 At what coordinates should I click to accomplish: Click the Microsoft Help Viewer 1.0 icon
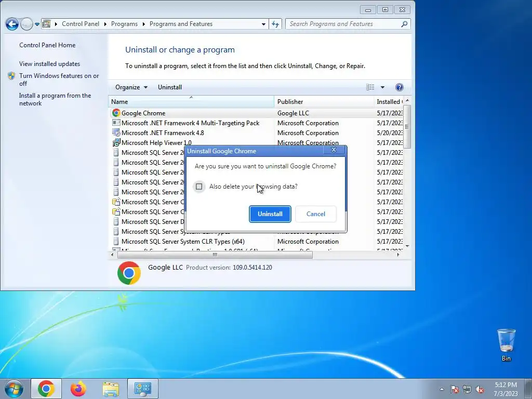click(x=116, y=142)
